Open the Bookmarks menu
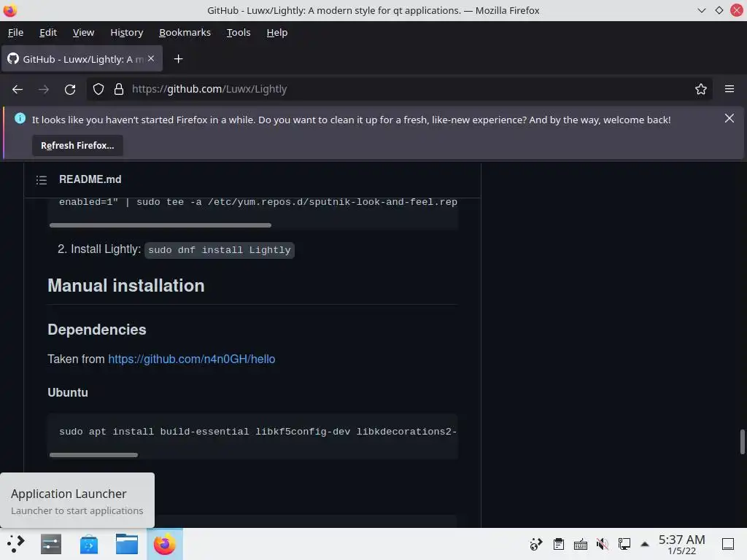The height and width of the screenshot is (560, 747). [x=185, y=32]
